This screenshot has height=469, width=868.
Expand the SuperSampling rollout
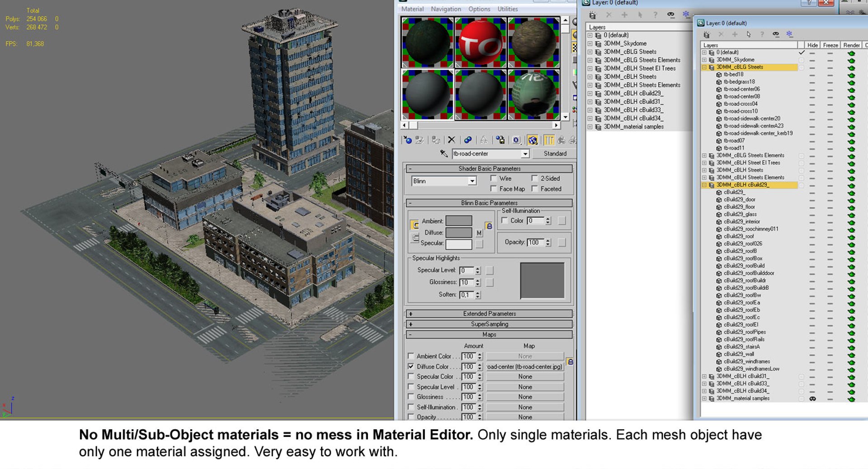(489, 324)
